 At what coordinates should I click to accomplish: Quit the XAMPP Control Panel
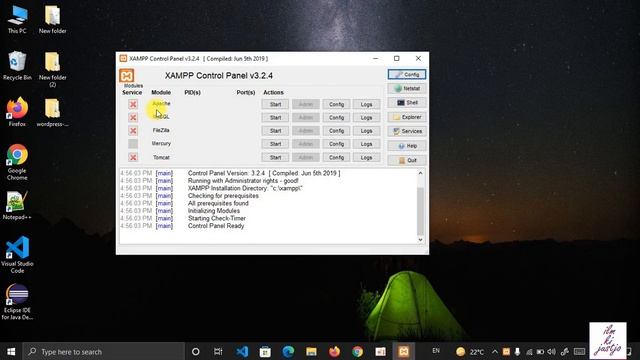[407, 160]
